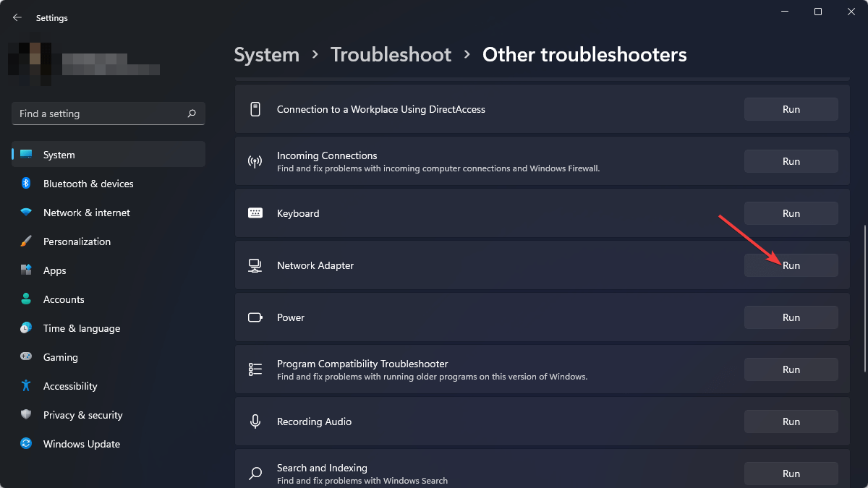
Task: Click the Recording Audio microphone icon
Action: tap(255, 421)
